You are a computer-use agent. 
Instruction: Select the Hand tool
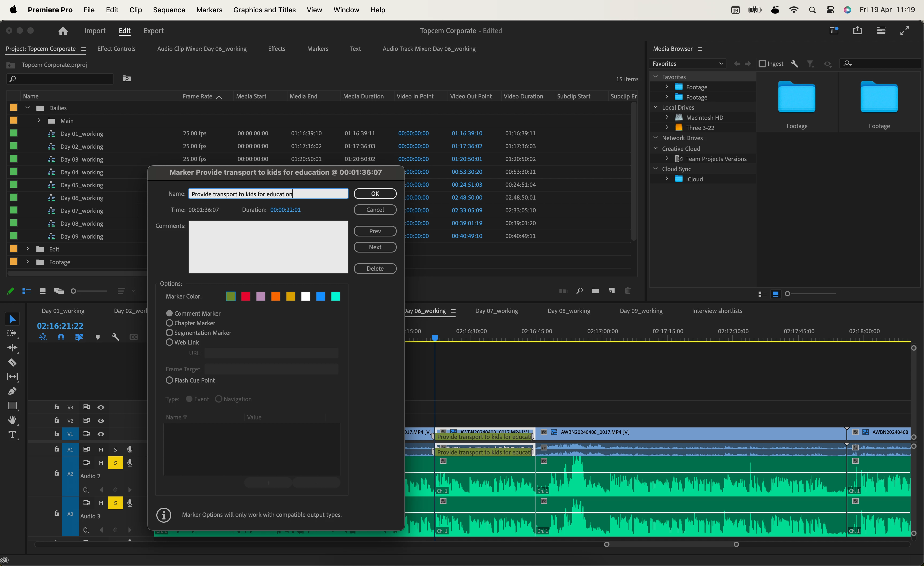pyautogui.click(x=12, y=420)
